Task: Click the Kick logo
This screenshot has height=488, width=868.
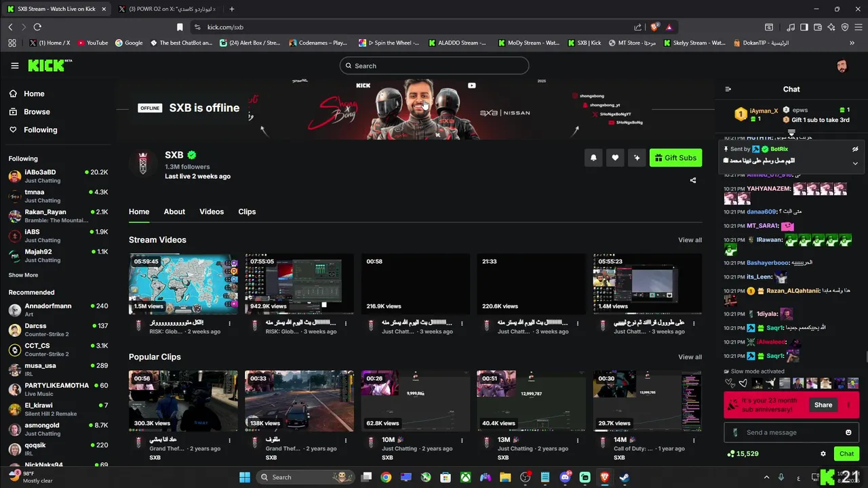Action: 50,66
